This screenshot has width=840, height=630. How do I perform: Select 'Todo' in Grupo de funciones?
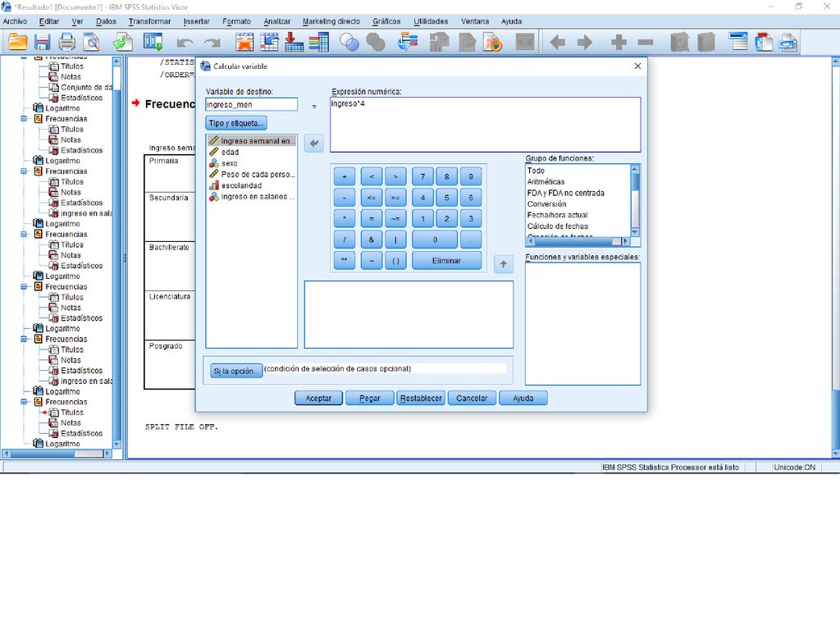pos(536,171)
